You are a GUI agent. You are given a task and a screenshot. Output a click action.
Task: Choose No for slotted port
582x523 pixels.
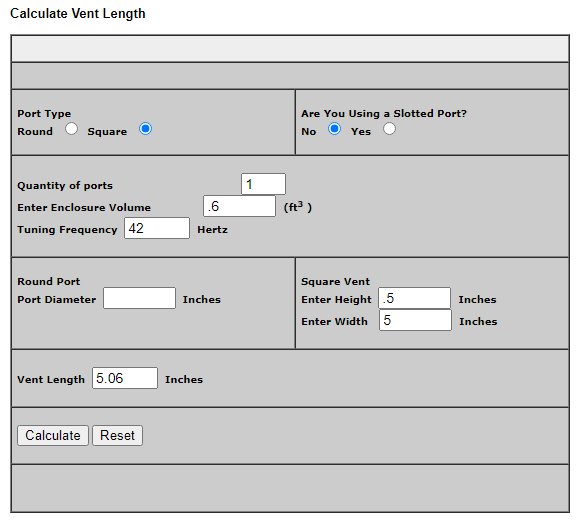(x=334, y=129)
